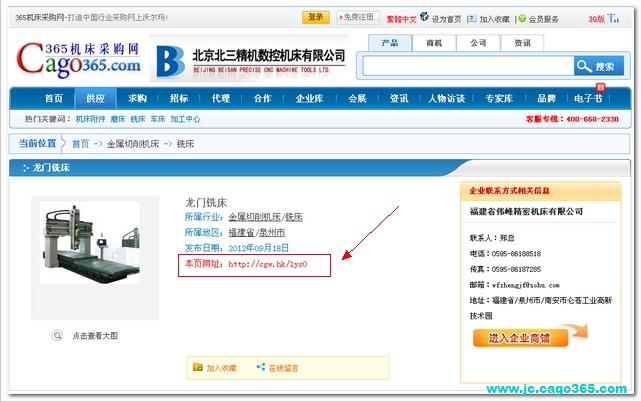Open the 北京北三精机数控机床 banner ad

[249, 58]
